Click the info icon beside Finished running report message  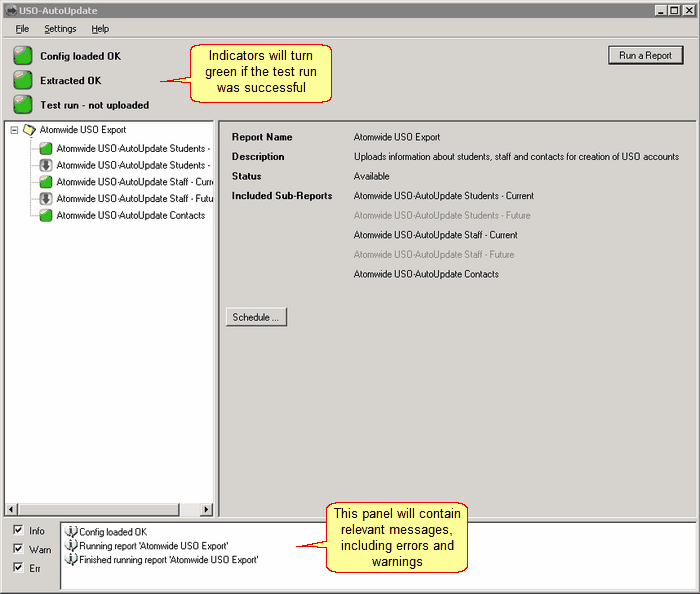click(x=71, y=559)
